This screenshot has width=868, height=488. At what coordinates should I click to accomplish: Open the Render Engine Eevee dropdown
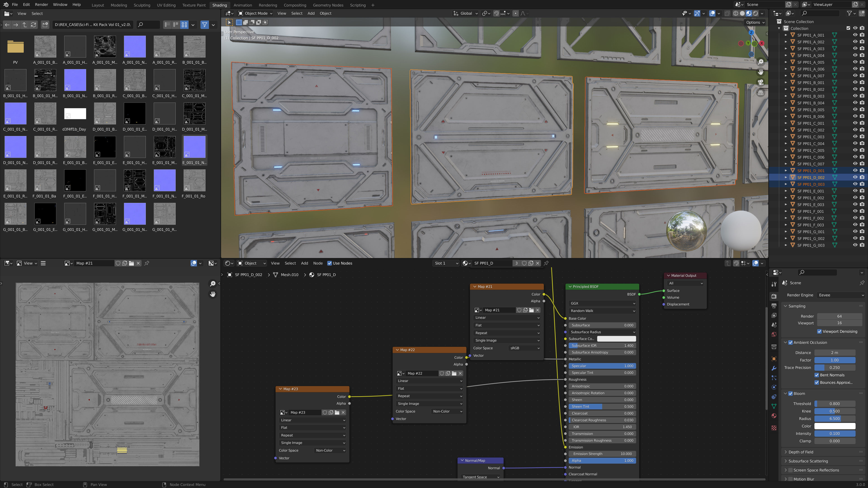pyautogui.click(x=840, y=295)
